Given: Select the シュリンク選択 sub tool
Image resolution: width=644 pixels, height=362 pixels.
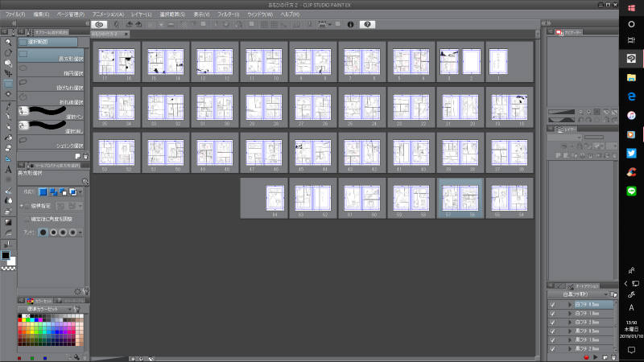Looking at the screenshot, I should [x=51, y=142].
